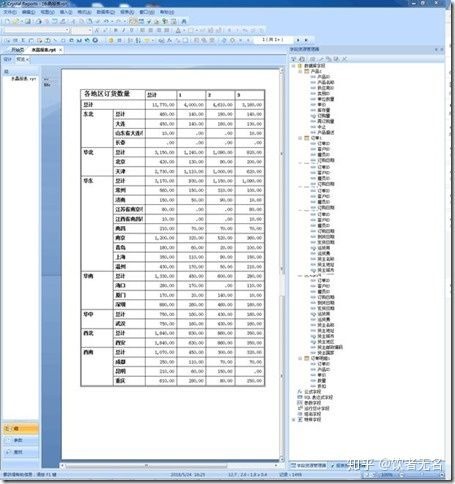Click the Delete icon in Field Explorer toolbar

pyautogui.click(x=344, y=59)
